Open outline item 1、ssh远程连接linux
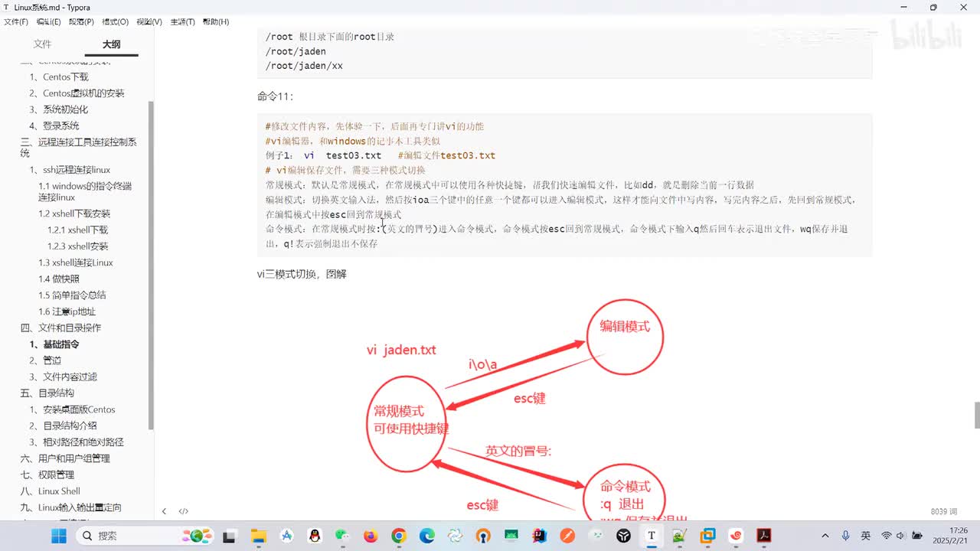 click(70, 170)
